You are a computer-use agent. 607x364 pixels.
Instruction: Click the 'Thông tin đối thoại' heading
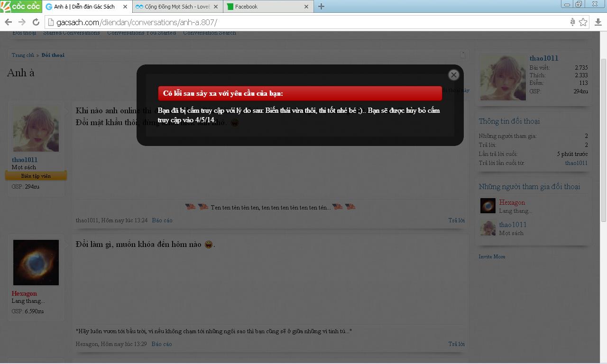[509, 121]
